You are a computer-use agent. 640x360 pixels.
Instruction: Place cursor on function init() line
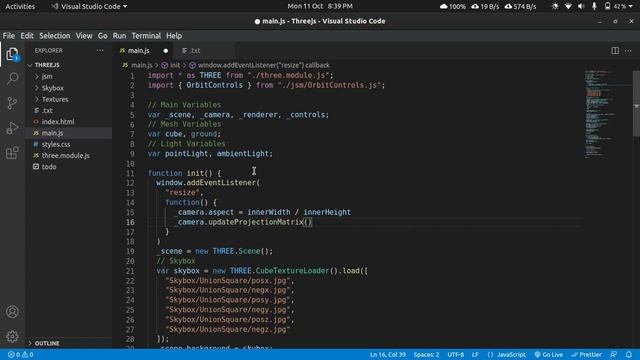coord(184,173)
